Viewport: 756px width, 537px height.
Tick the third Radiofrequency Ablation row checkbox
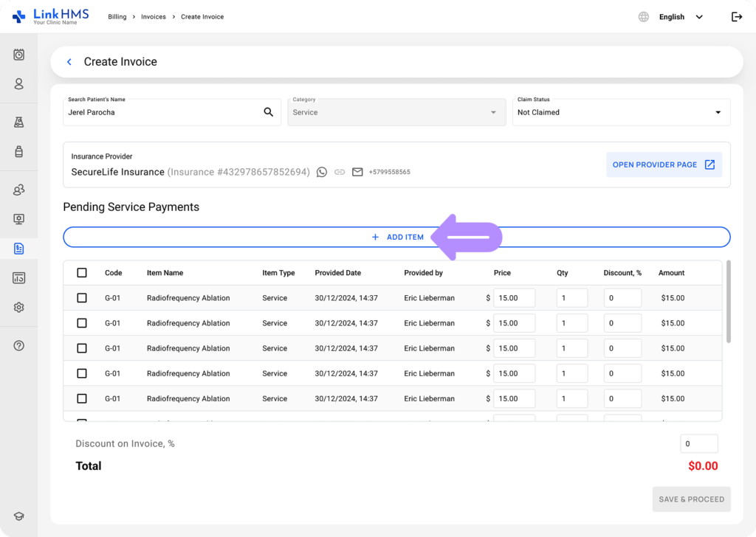[82, 348]
